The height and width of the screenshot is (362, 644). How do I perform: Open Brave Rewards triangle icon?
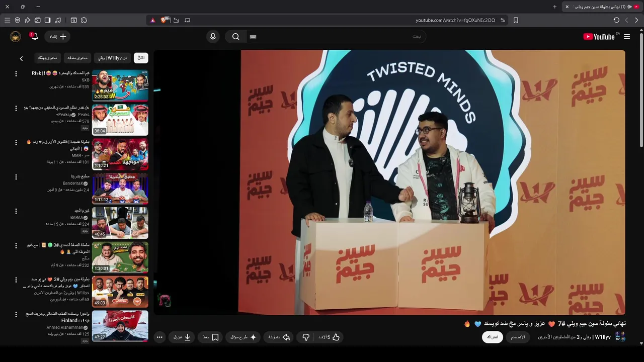(x=152, y=20)
